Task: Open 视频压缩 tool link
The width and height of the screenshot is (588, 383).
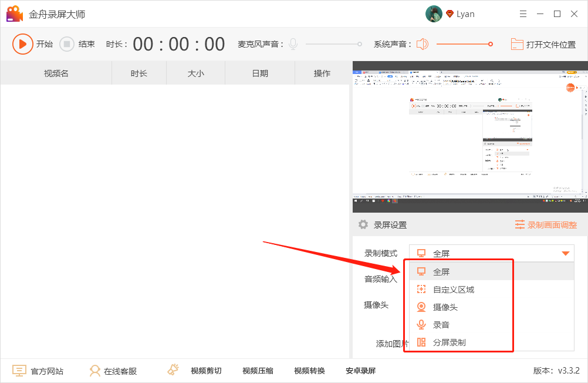Action: point(258,371)
